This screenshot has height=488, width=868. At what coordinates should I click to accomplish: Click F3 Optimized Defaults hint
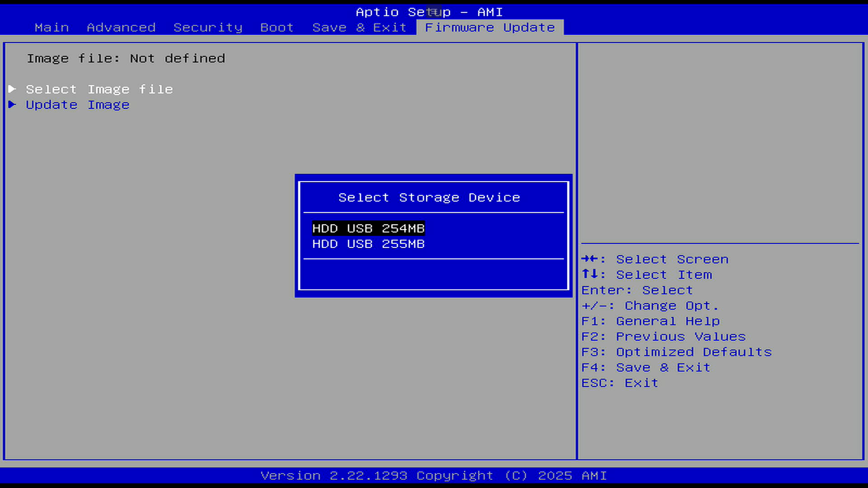[x=676, y=352]
